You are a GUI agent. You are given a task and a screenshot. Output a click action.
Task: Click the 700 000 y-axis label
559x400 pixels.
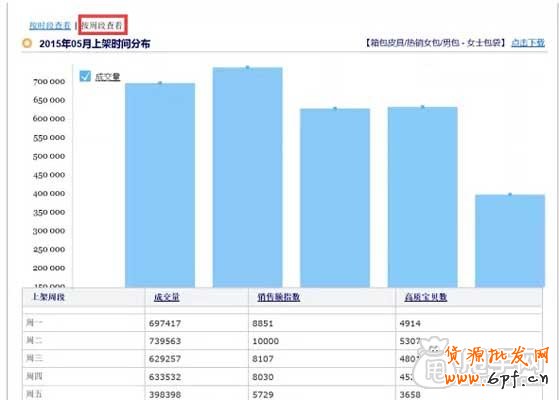click(49, 82)
